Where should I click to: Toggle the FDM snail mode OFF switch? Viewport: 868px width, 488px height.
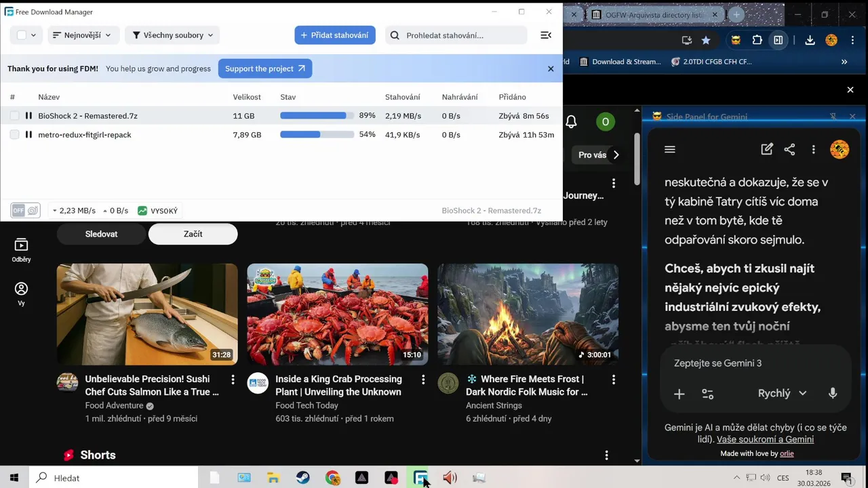click(26, 211)
